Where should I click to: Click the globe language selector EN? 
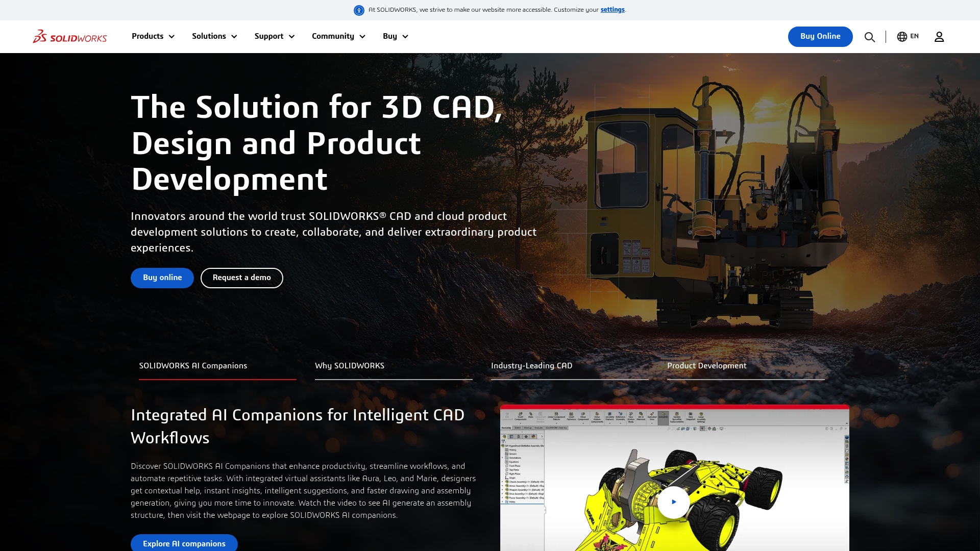pyautogui.click(x=908, y=36)
